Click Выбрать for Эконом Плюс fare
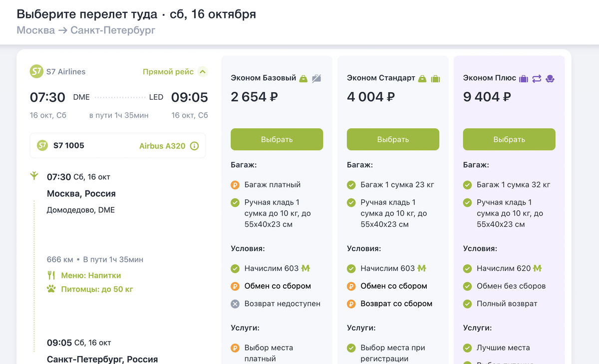Image resolution: width=599 pixels, height=364 pixels. pyautogui.click(x=509, y=139)
